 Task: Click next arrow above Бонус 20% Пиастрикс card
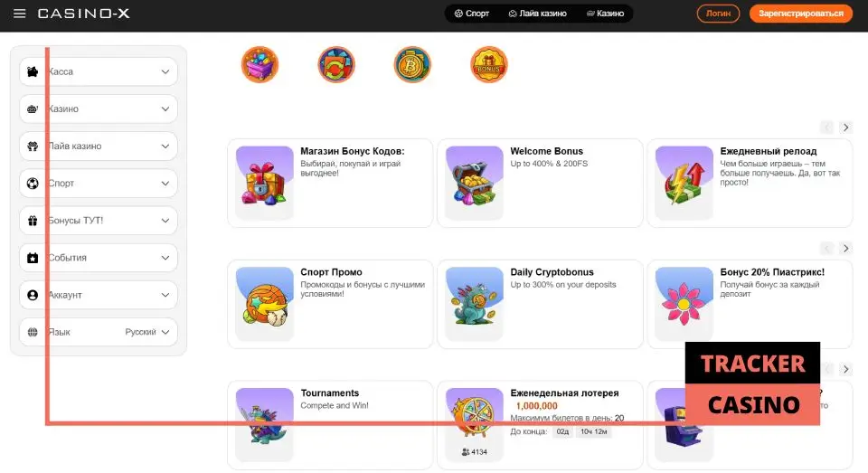tap(845, 248)
